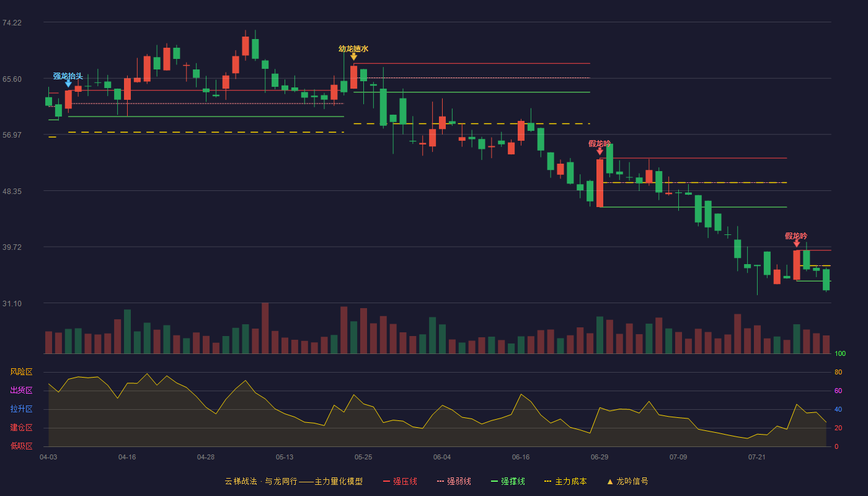868x496 pixels.
Task: Select the 06-29 date label
Action: point(600,457)
